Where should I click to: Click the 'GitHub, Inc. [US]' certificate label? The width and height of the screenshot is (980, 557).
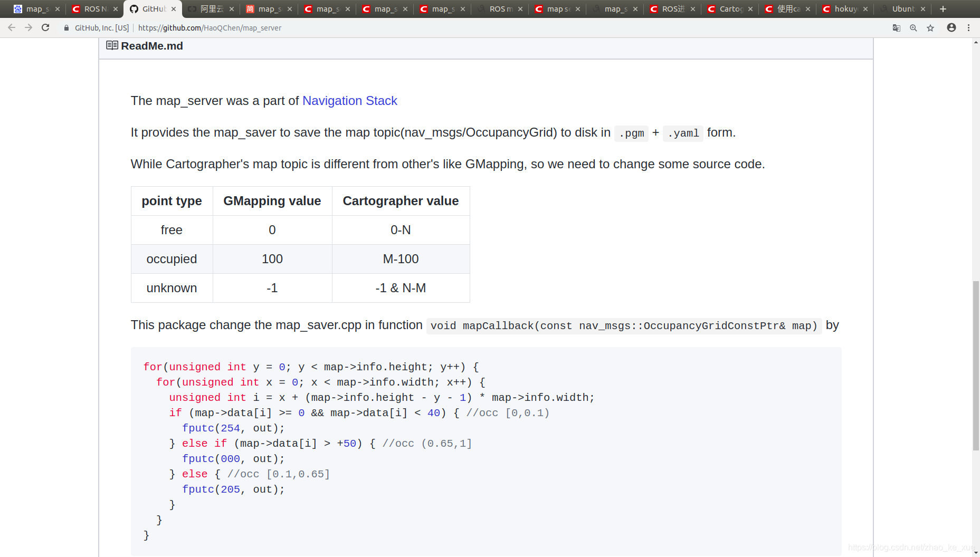coord(102,28)
